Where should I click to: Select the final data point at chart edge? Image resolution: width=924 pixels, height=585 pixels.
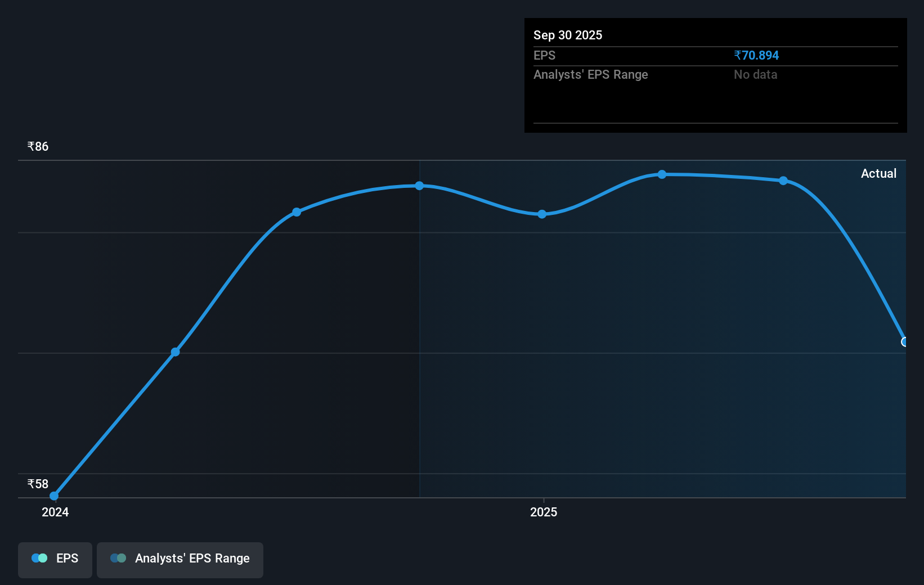point(904,341)
